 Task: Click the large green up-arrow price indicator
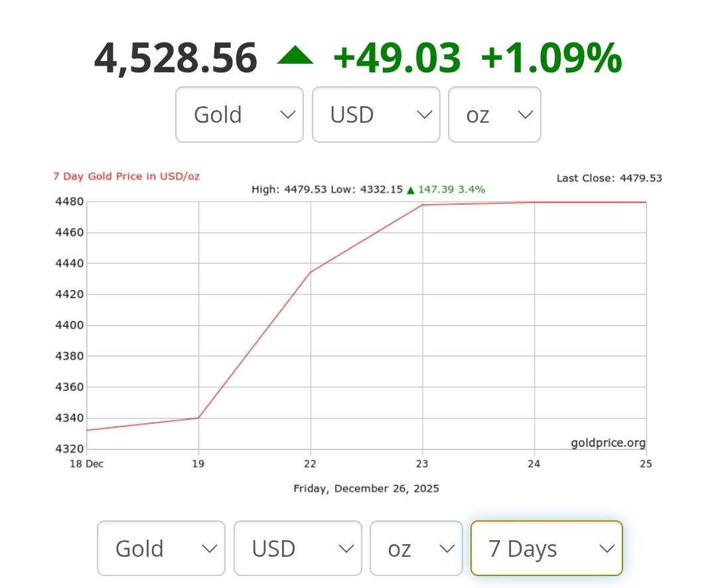click(x=295, y=57)
